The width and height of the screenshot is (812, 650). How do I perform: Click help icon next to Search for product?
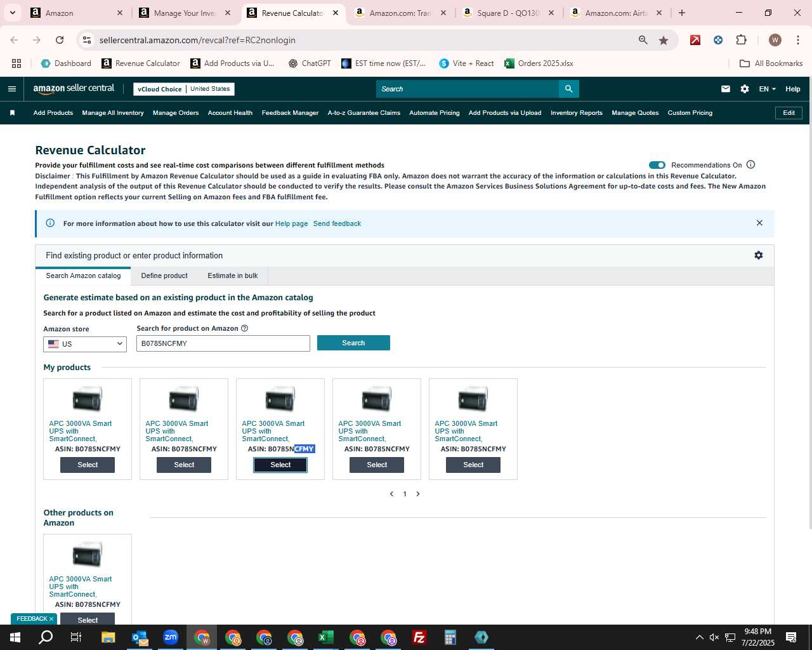pos(245,328)
